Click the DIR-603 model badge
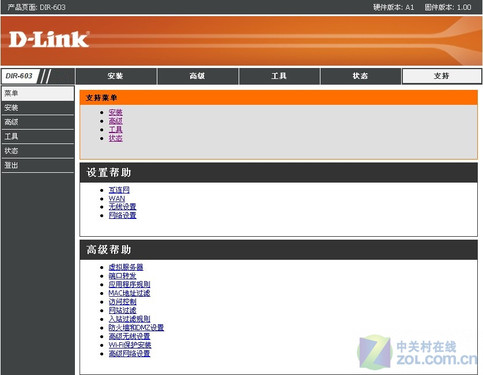This screenshot has height=375, width=483. click(19, 76)
